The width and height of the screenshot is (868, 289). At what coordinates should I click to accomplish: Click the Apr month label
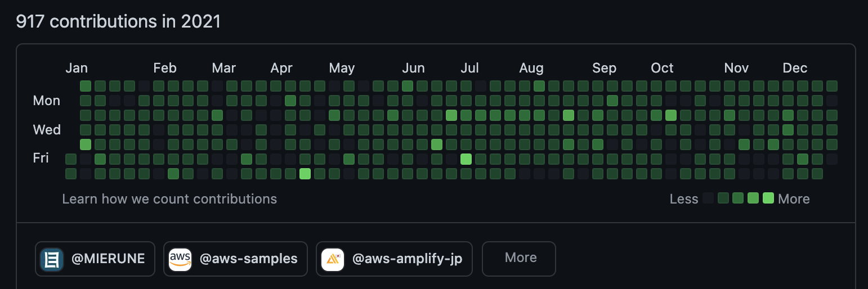pyautogui.click(x=281, y=68)
